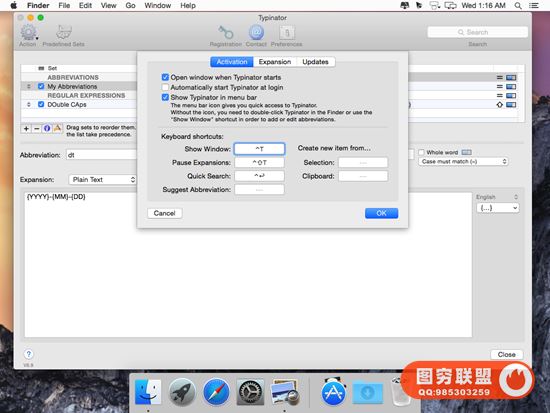The height and width of the screenshot is (413, 550).
Task: Click the Abbreviation text field
Action: pos(101,155)
